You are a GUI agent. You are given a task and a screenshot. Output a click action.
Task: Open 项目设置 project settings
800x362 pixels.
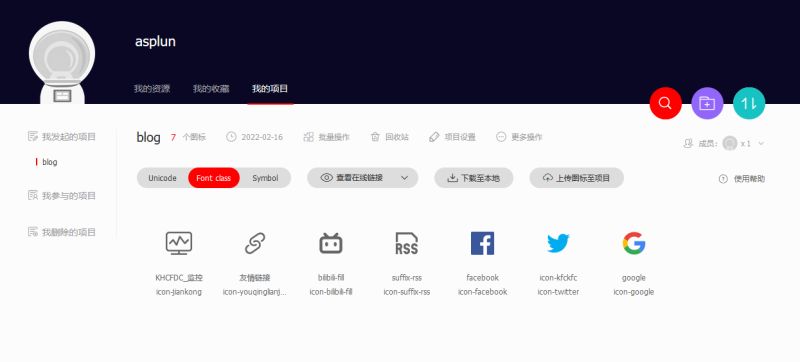click(x=452, y=137)
